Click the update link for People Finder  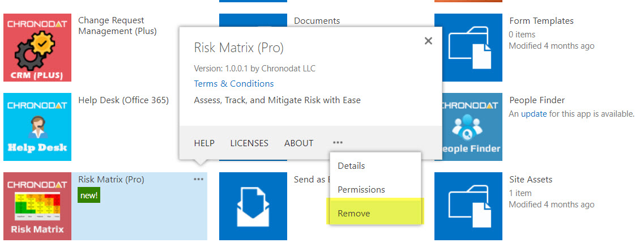tap(534, 114)
